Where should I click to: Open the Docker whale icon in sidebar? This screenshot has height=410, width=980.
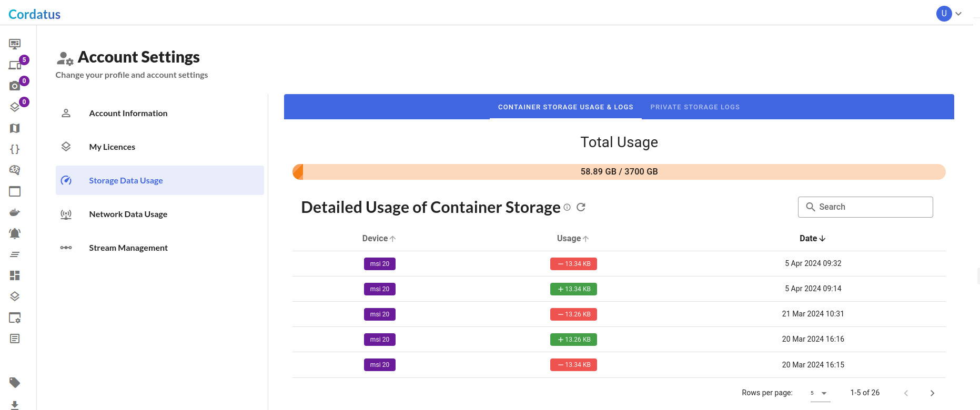point(15,212)
